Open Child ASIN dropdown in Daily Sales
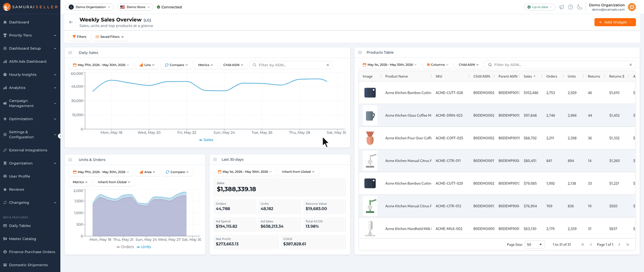Screen dimensions: 644x272 coord(233,65)
